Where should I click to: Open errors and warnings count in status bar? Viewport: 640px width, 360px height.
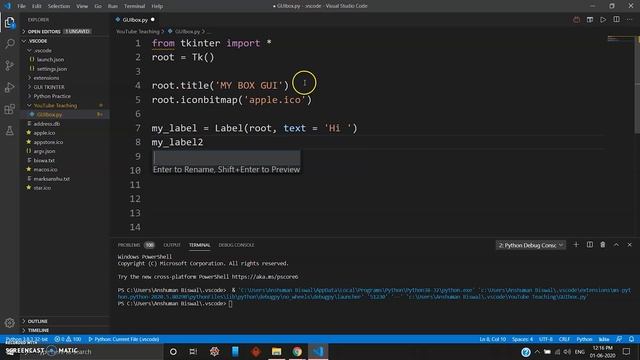68,339
